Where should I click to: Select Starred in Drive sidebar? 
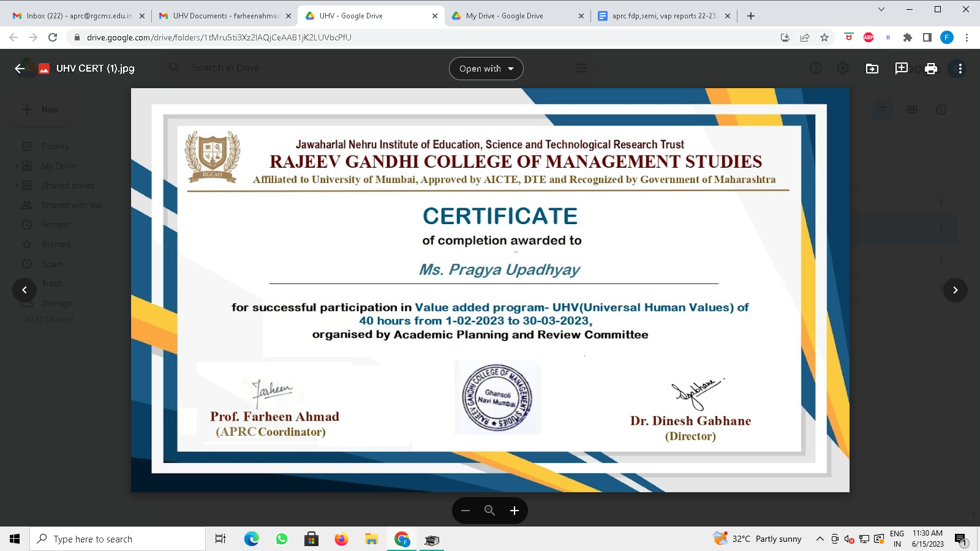coord(56,244)
